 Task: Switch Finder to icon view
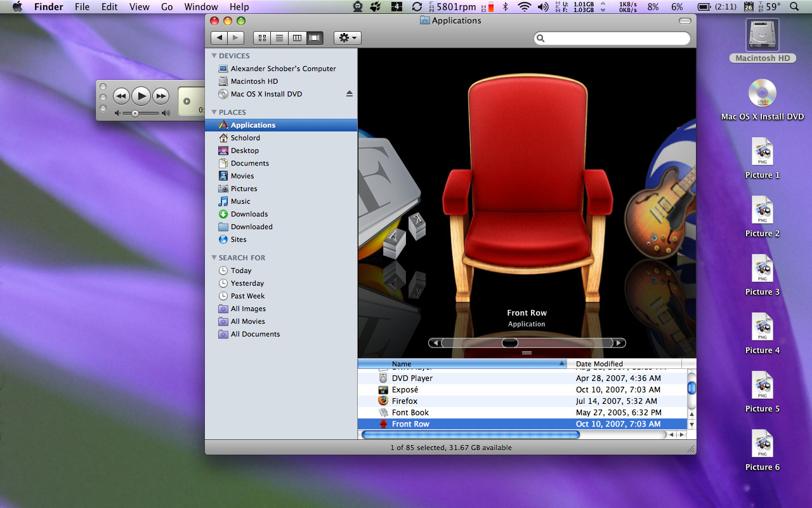tap(262, 38)
